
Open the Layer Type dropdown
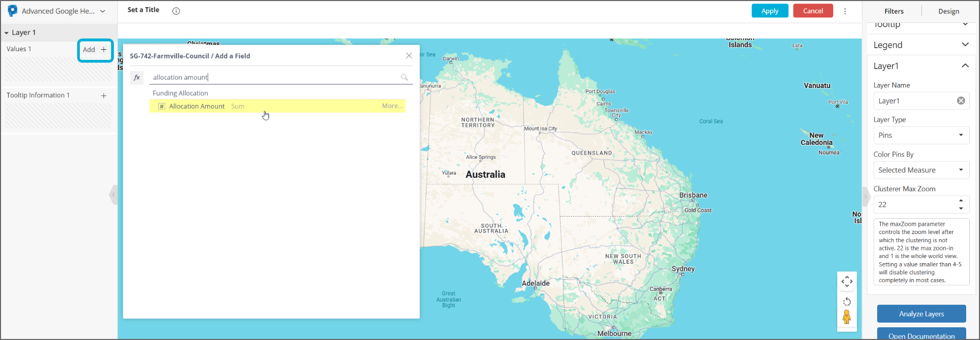tap(921, 135)
